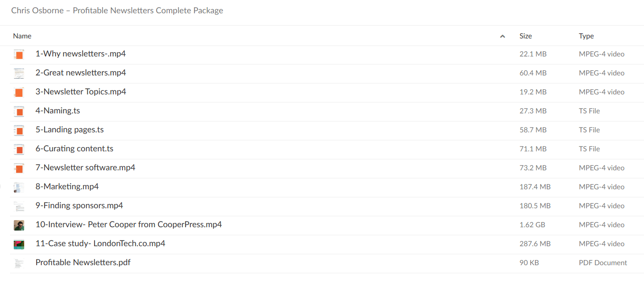
Task: Select the row for 11-Case study- LondonTech.co.mp4
Action: click(100, 243)
